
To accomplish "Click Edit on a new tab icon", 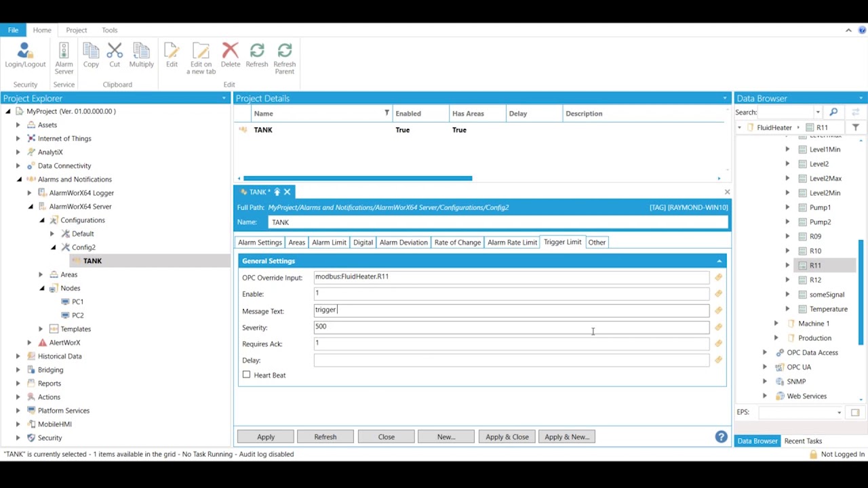I will (x=201, y=58).
